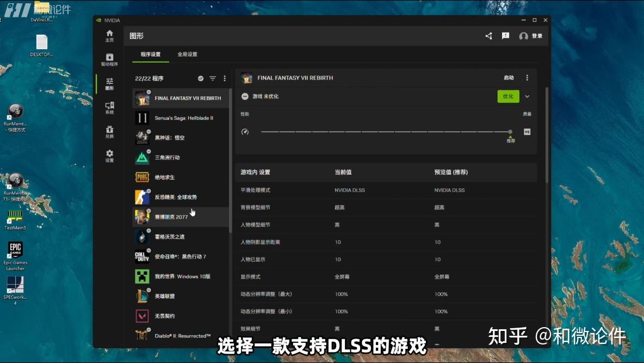The width and height of the screenshot is (644, 363).
Task: Switch to 程序设置 tab
Action: click(150, 54)
